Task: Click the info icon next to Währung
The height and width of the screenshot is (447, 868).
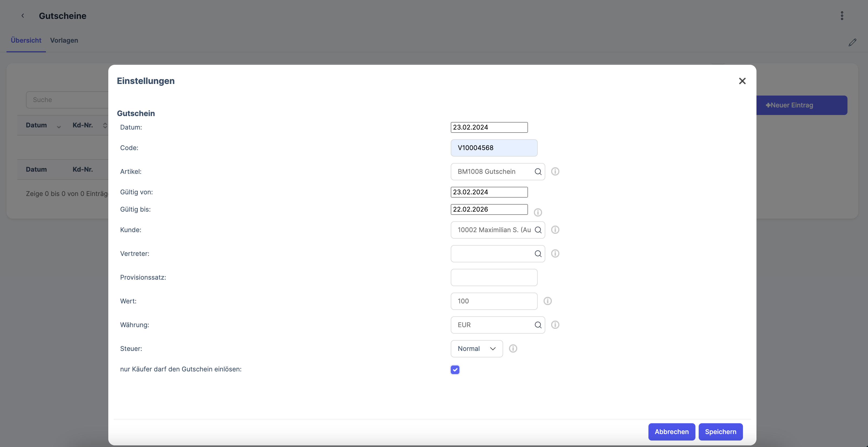Action: pyautogui.click(x=555, y=325)
